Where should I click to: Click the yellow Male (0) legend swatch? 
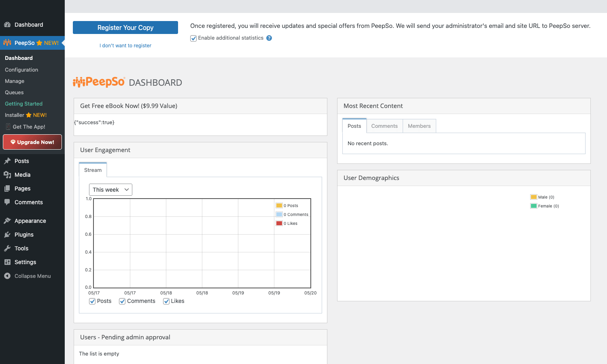coord(534,197)
